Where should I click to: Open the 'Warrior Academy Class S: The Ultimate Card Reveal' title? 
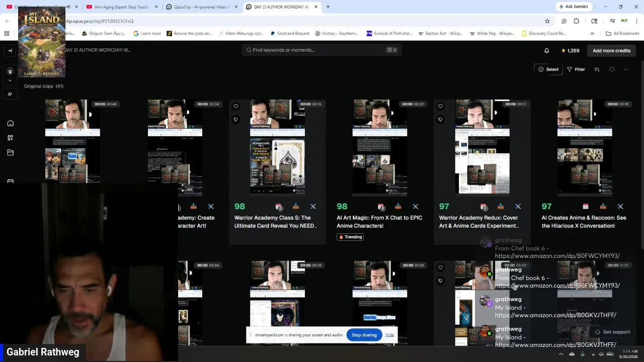(276, 222)
